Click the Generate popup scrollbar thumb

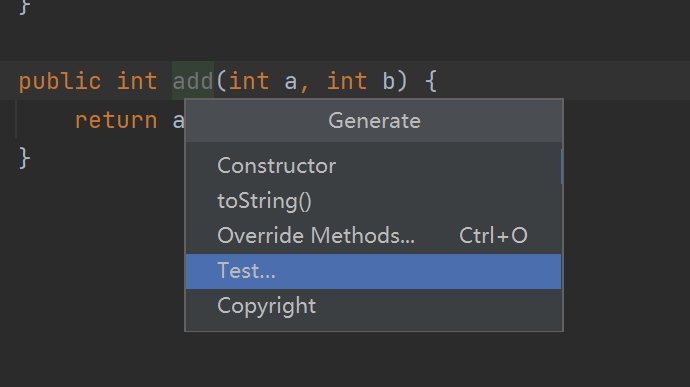coord(562,166)
